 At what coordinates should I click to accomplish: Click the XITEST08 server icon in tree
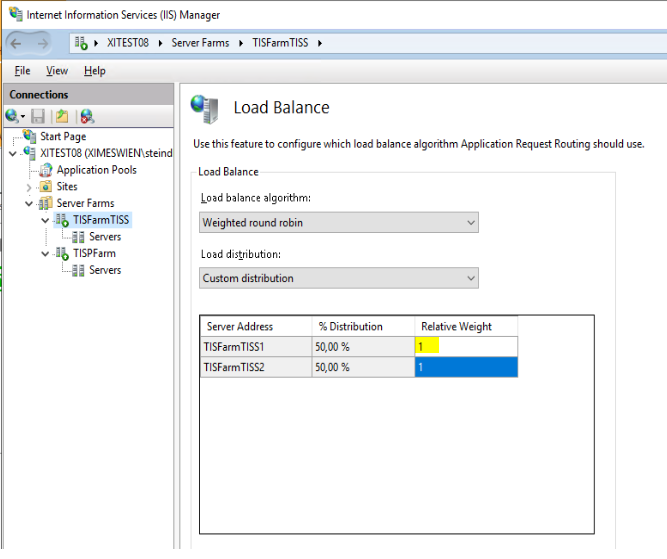pyautogui.click(x=30, y=153)
